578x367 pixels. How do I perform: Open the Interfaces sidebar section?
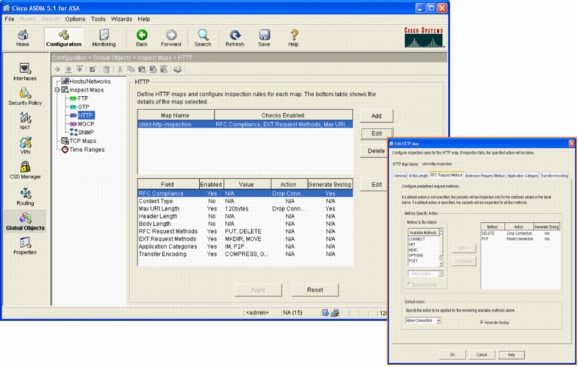[25, 72]
